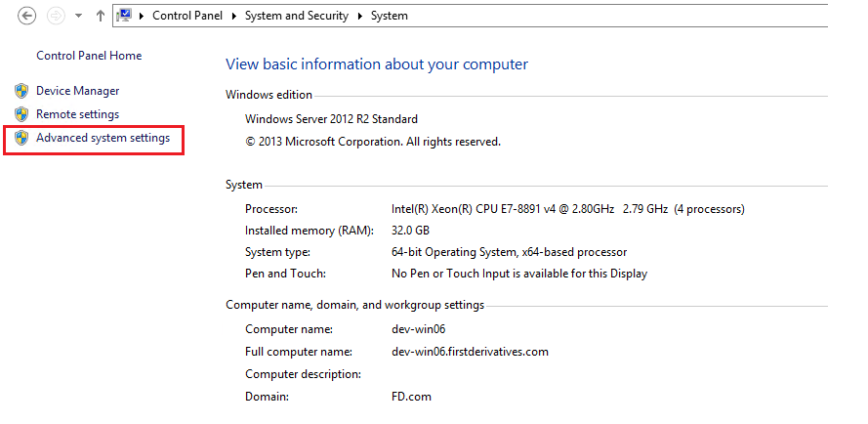Select Windows Server 2012 R2 Standard text
The image size is (868, 424).
332,118
